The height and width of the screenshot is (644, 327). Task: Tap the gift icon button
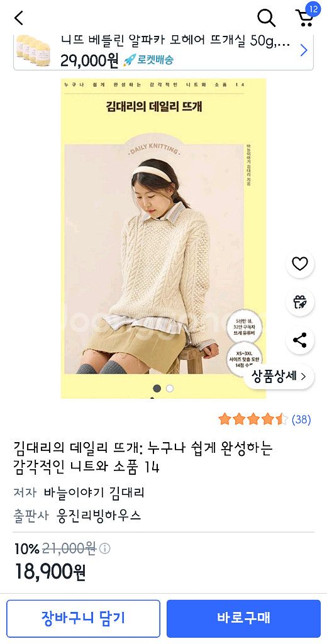pyautogui.click(x=300, y=302)
